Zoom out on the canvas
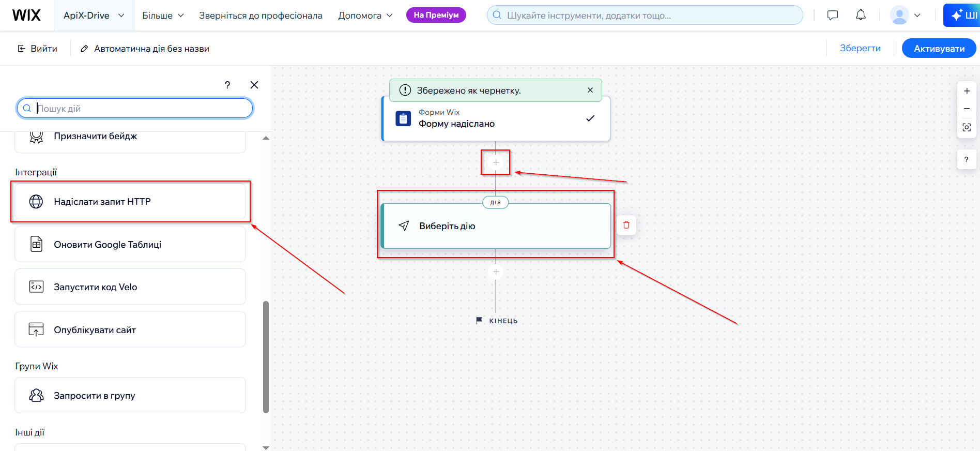 (x=967, y=109)
